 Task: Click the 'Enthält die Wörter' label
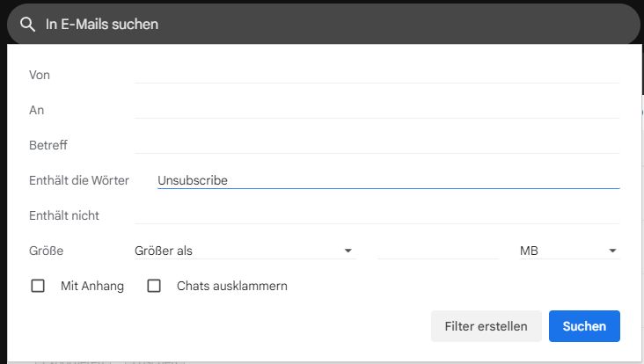pyautogui.click(x=79, y=180)
